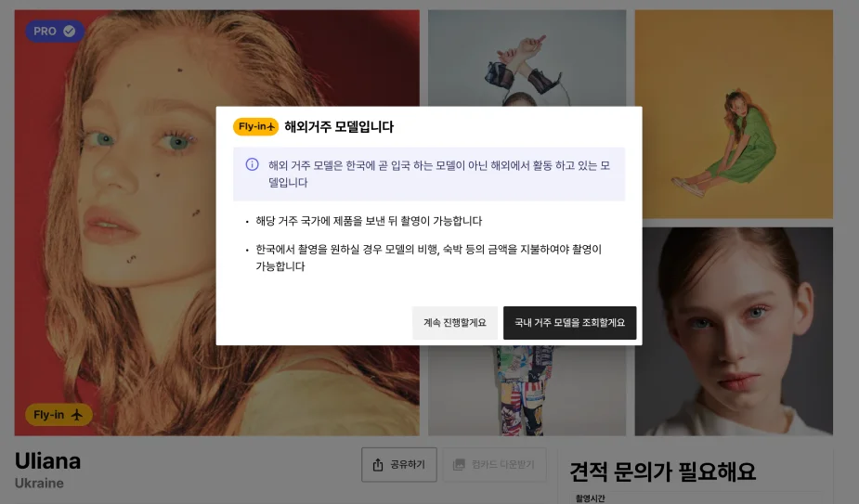Click the 계속 진행할게요 button
The image size is (859, 504).
coord(455,323)
